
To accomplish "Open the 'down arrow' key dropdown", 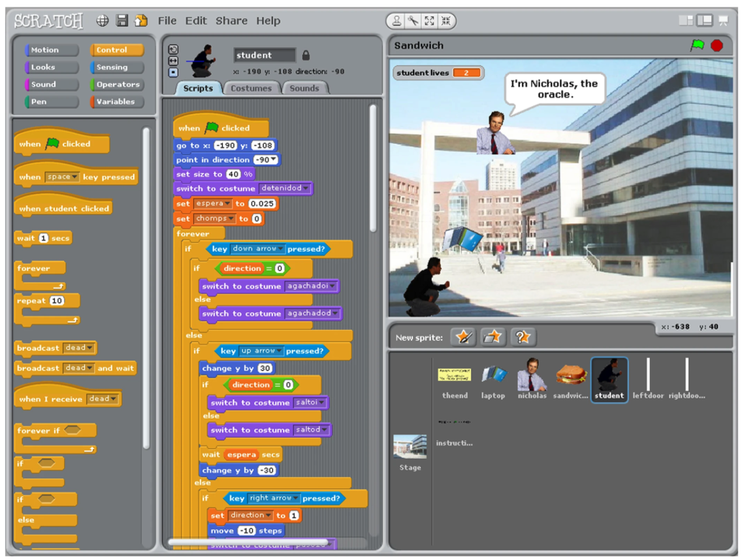I will pyautogui.click(x=281, y=249).
